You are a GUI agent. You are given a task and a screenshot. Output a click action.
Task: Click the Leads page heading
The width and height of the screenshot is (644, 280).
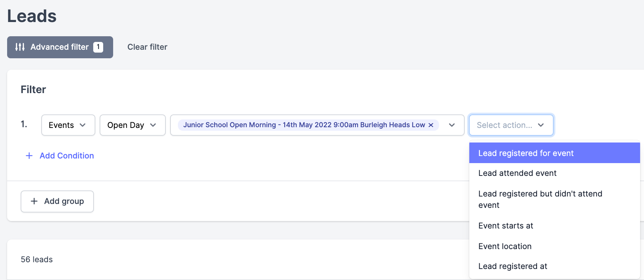(x=32, y=16)
